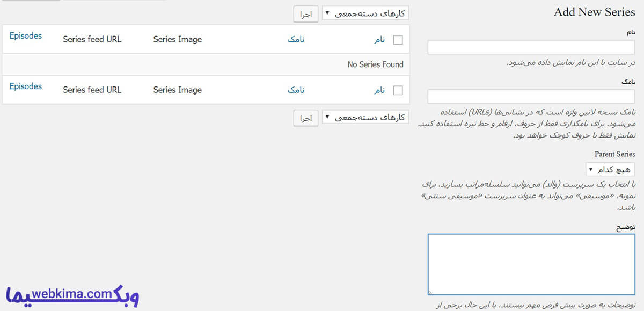The image size is (644, 311).
Task: Click inside the توضیح description textarea
Action: (531, 264)
